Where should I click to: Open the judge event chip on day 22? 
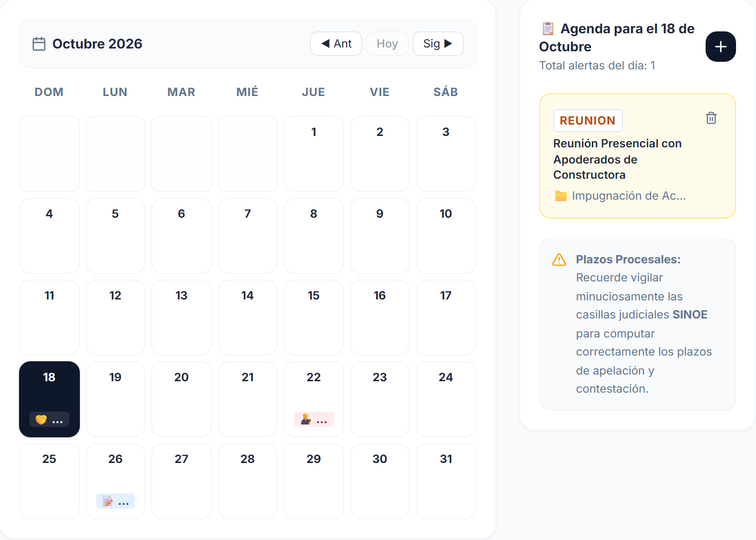click(314, 420)
